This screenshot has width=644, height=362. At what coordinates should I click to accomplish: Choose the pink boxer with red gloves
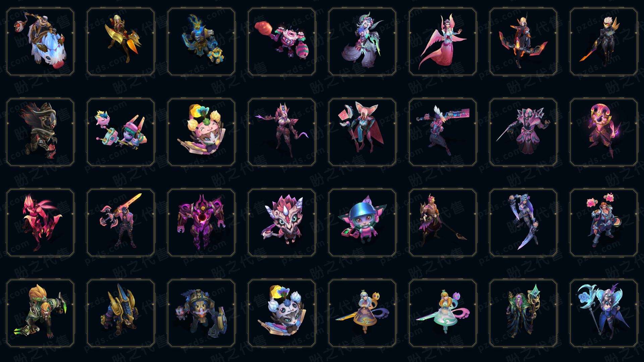click(282, 42)
